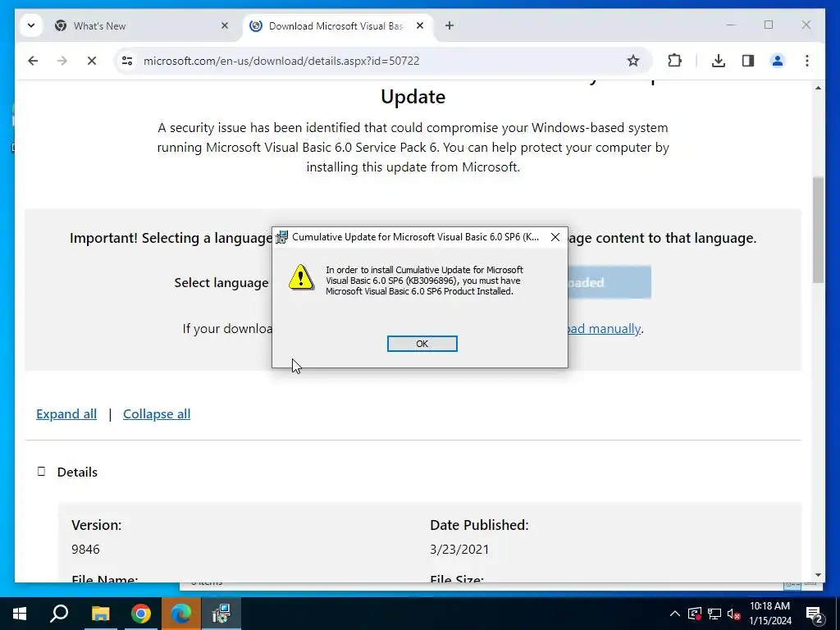Click the microsoft.com URL in address bar
Viewport: 840px width, 630px height.
(x=281, y=61)
